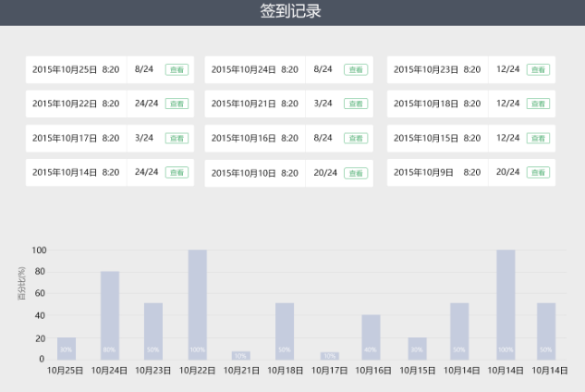585x392 pixels.
Task: Click 查看 for the 2015年10月15日 record
Action: [x=537, y=138]
